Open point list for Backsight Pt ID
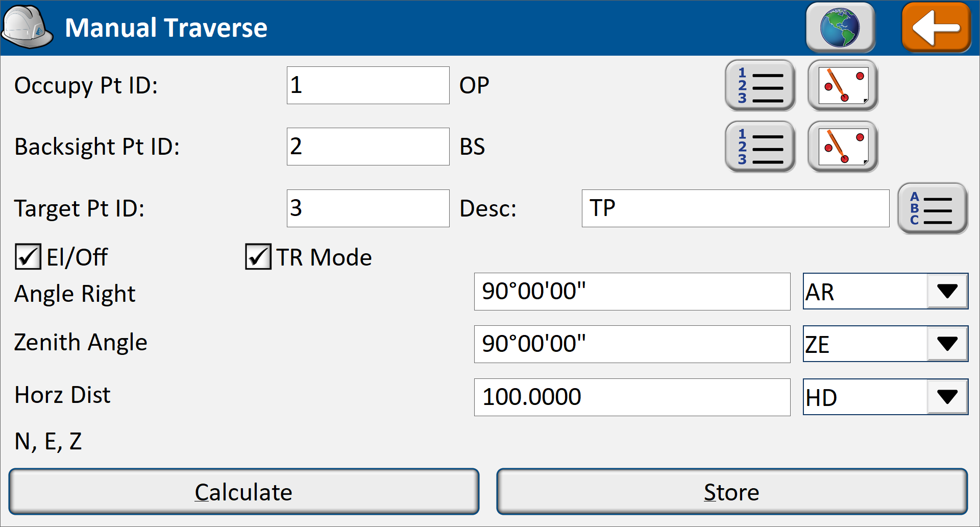Screen dimensions: 980x527 [760, 147]
